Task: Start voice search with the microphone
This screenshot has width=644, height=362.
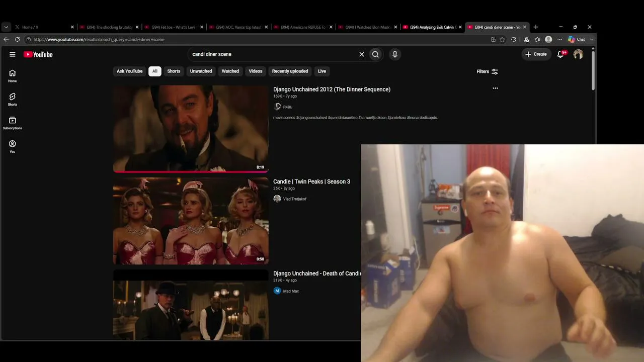Action: pos(395,54)
